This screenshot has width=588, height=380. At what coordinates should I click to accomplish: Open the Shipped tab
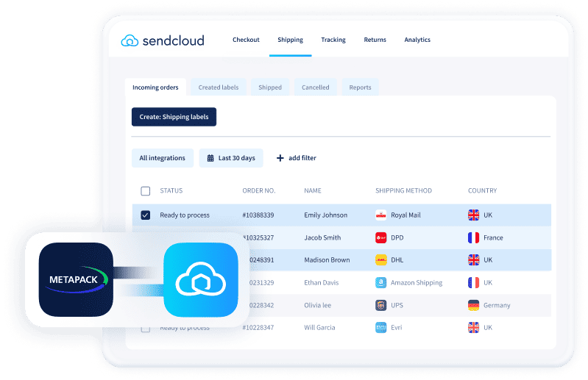click(x=270, y=87)
